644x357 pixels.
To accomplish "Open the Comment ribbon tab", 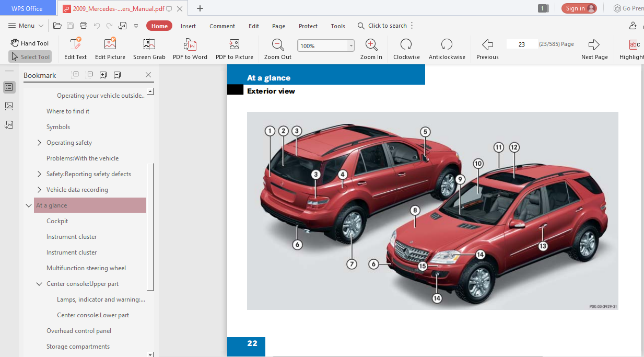I will (223, 26).
